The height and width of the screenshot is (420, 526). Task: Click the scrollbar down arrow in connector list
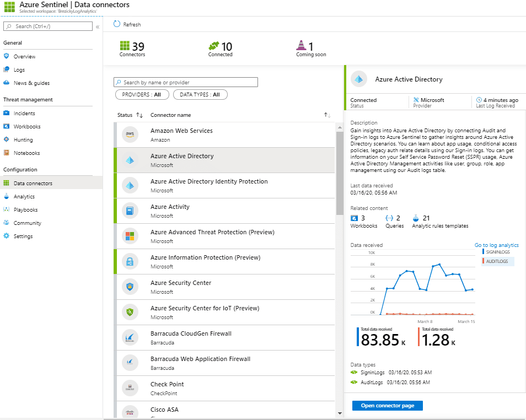(340, 413)
